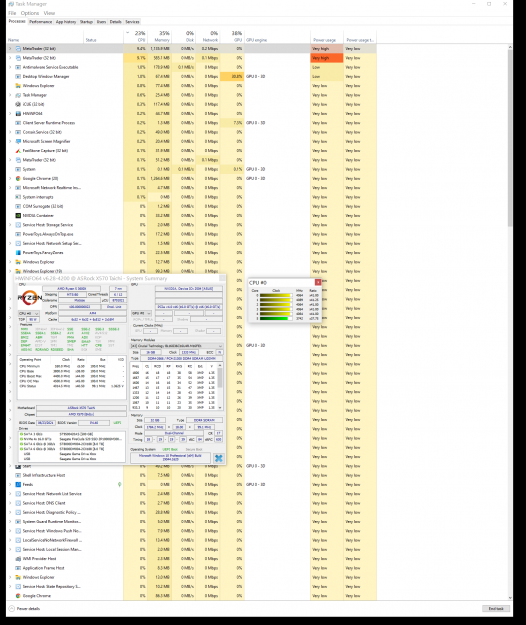Switch to the Startup tab
Image resolution: width=526 pixels, height=625 pixels.
coord(86,22)
